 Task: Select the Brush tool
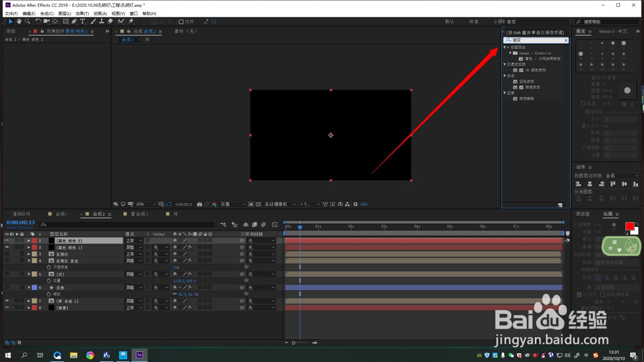(x=93, y=21)
